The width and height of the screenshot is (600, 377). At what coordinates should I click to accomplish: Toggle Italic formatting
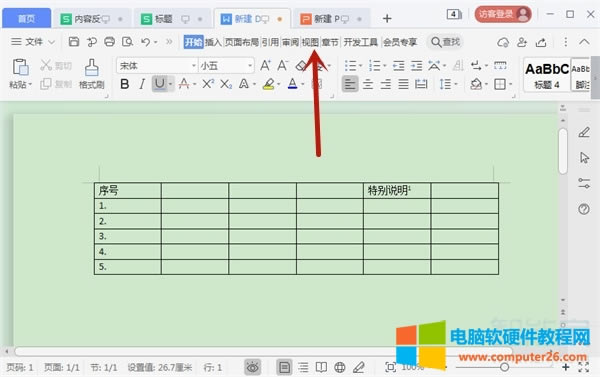tap(142, 84)
